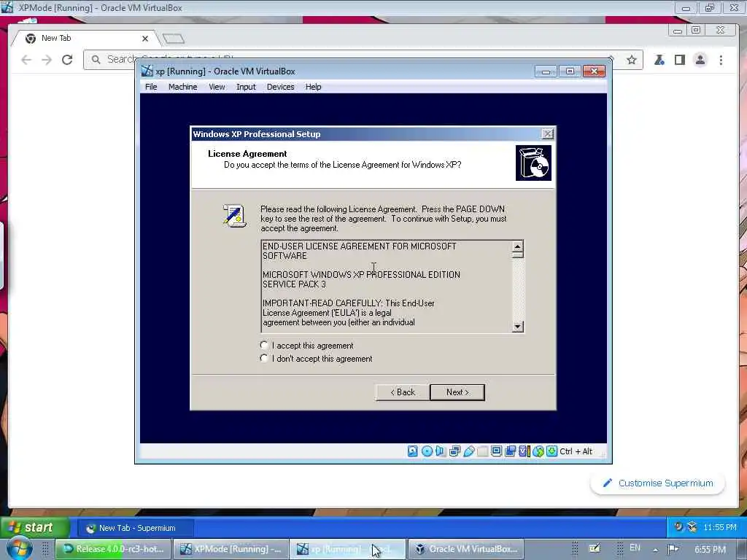This screenshot has height=560, width=747.
Task: Click the 6:55 PM host clock
Action: point(710,549)
